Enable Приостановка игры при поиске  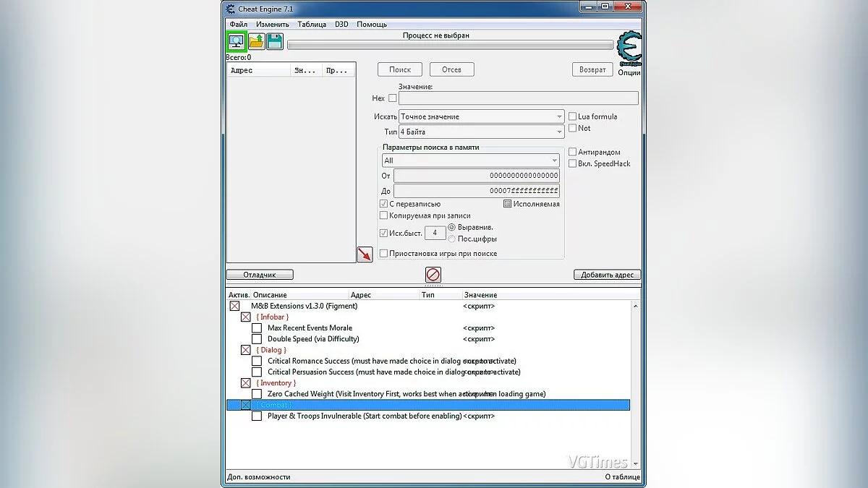[383, 254]
